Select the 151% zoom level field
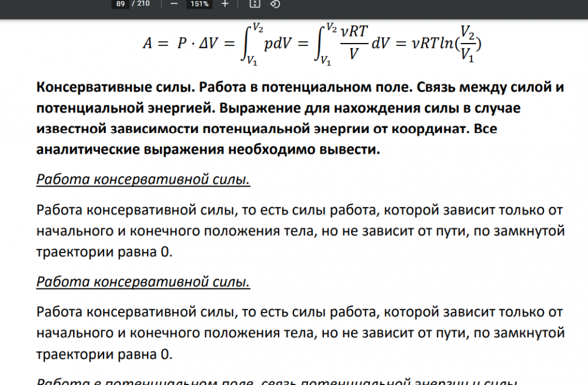 (x=199, y=4)
